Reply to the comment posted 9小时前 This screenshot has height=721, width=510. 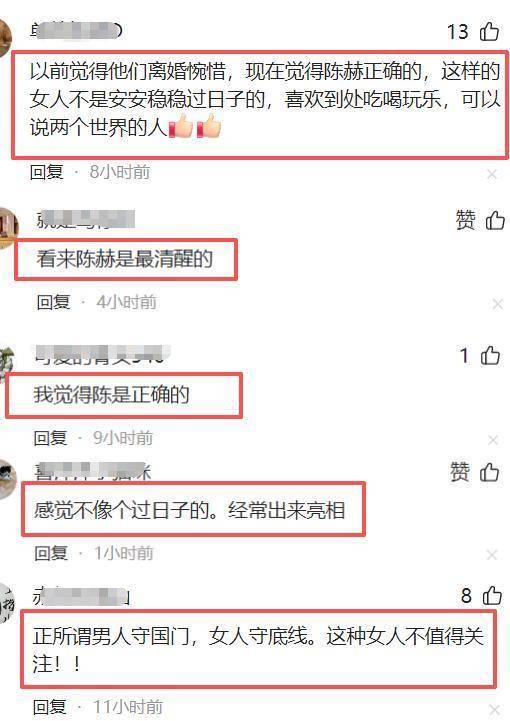coord(50,438)
